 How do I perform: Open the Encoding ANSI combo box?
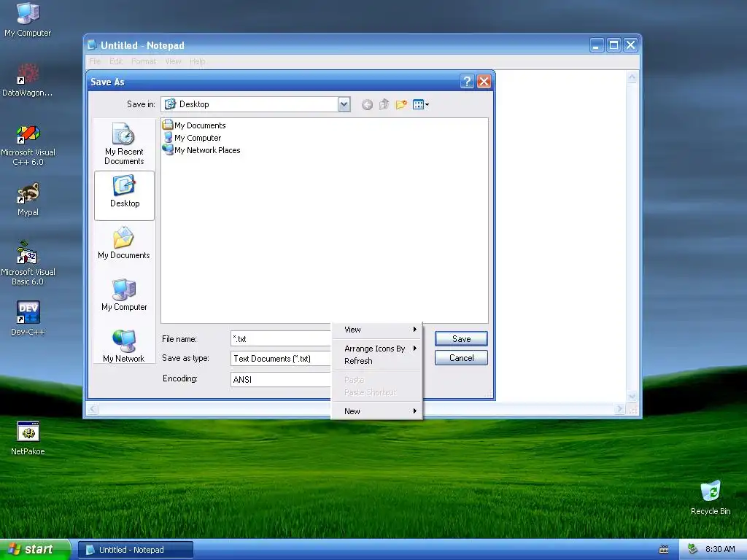click(281, 379)
